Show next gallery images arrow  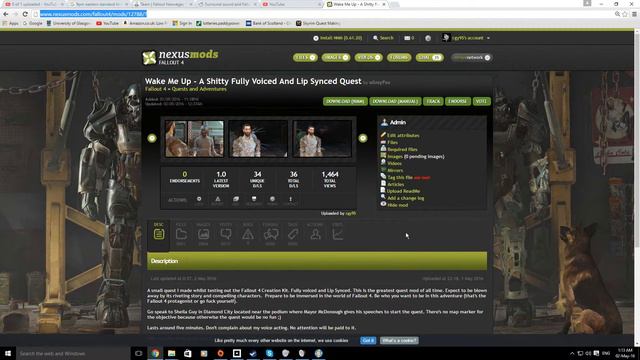(x=363, y=138)
